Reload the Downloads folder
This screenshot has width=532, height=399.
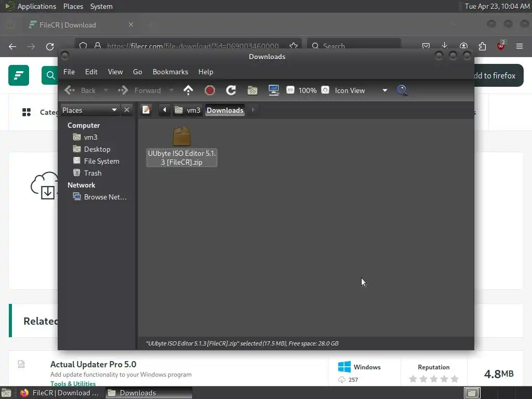(x=231, y=90)
